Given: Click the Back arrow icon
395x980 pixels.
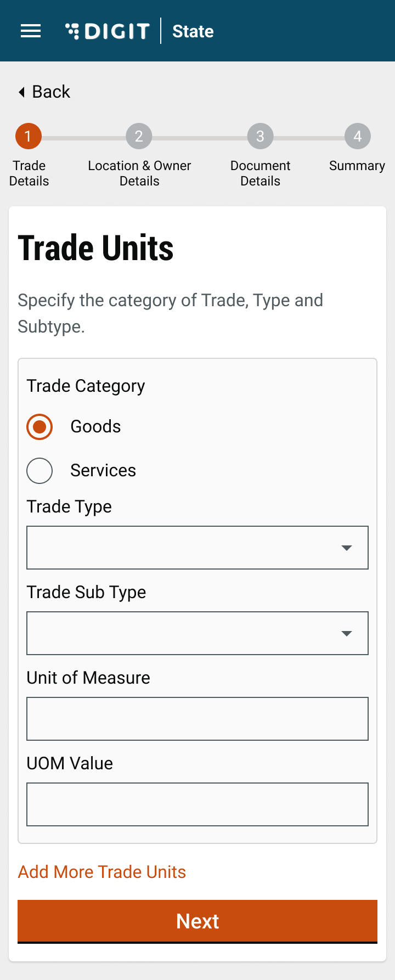Looking at the screenshot, I should tap(22, 92).
